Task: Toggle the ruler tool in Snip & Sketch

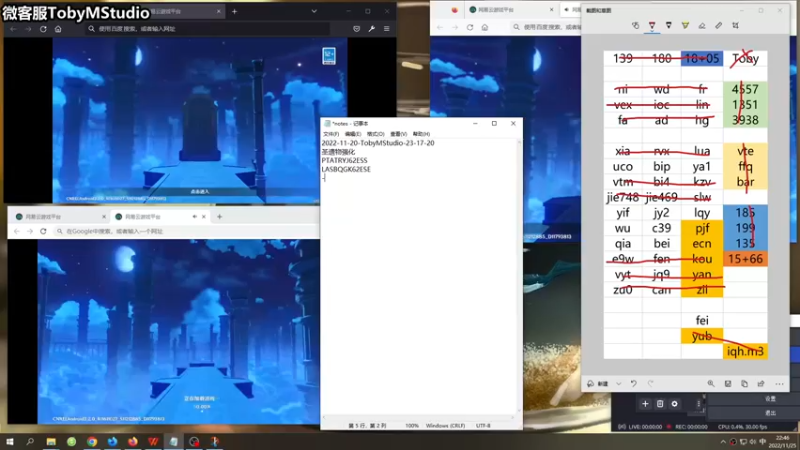Action: pos(718,25)
